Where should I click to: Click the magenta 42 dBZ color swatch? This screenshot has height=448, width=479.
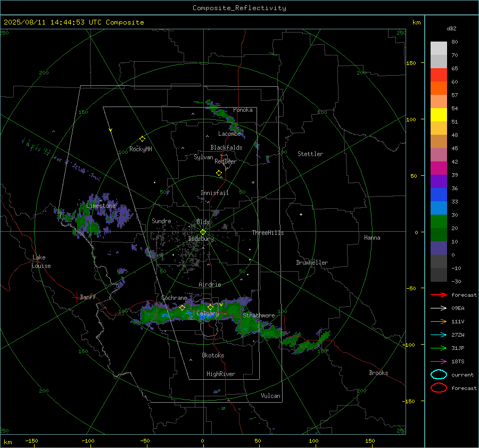point(439,168)
